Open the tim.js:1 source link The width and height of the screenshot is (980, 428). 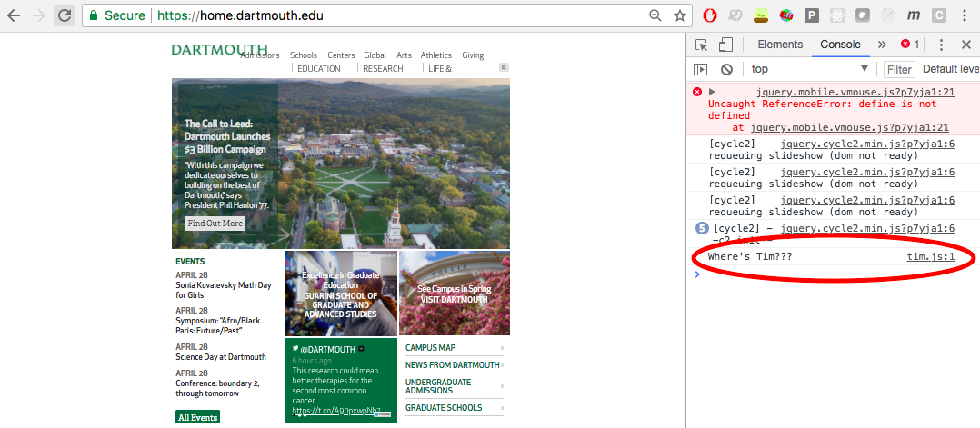click(x=931, y=257)
